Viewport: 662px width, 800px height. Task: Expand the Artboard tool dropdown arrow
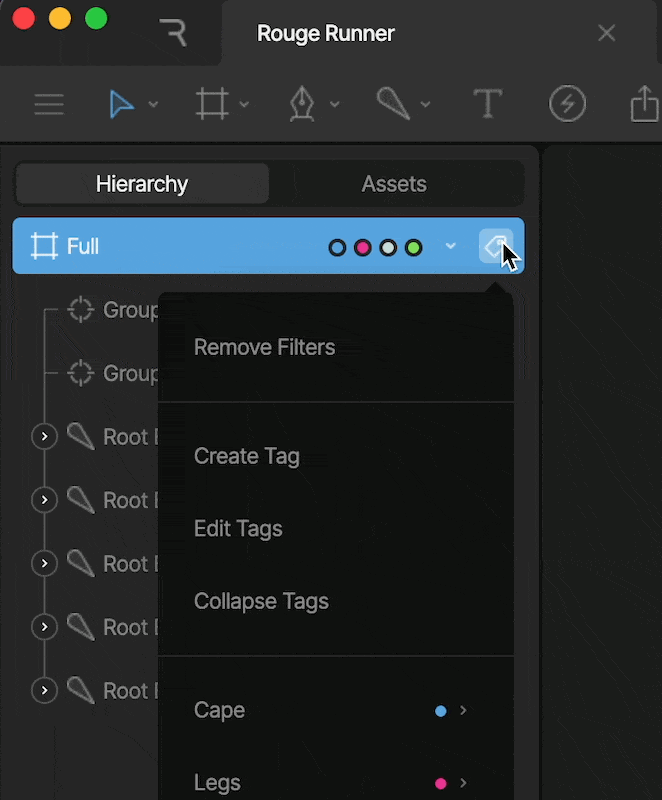(x=244, y=104)
